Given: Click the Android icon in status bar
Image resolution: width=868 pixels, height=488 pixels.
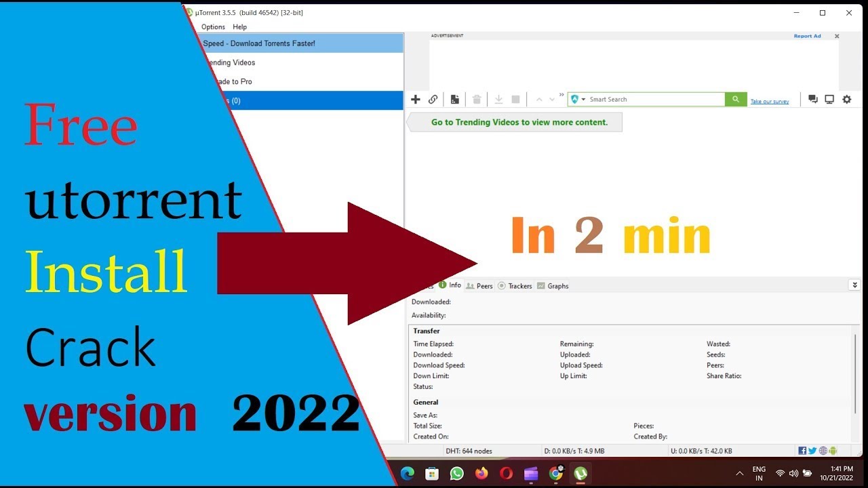Looking at the screenshot, I should click(x=833, y=451).
